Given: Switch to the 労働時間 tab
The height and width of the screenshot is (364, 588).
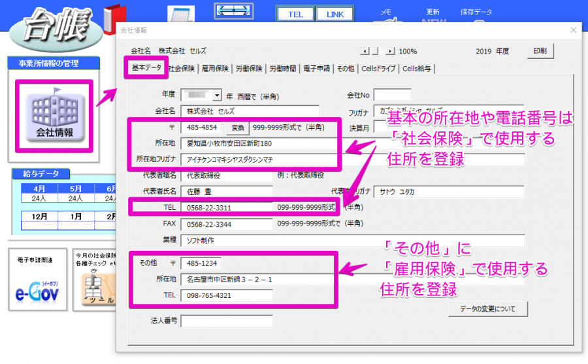Looking at the screenshot, I should pyautogui.click(x=283, y=69).
